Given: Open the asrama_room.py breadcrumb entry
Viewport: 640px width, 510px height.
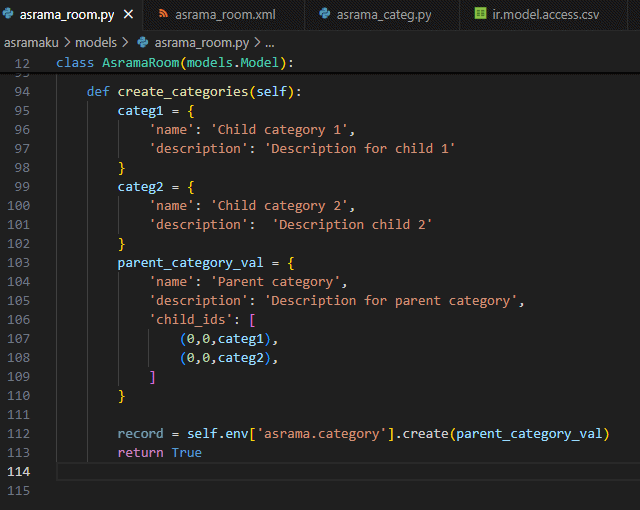Looking at the screenshot, I should pos(202,42).
